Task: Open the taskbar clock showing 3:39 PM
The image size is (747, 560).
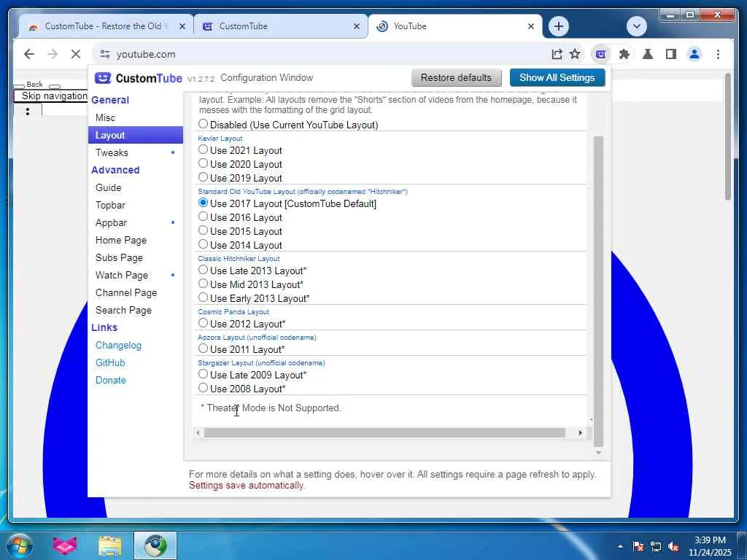Action: click(710, 545)
